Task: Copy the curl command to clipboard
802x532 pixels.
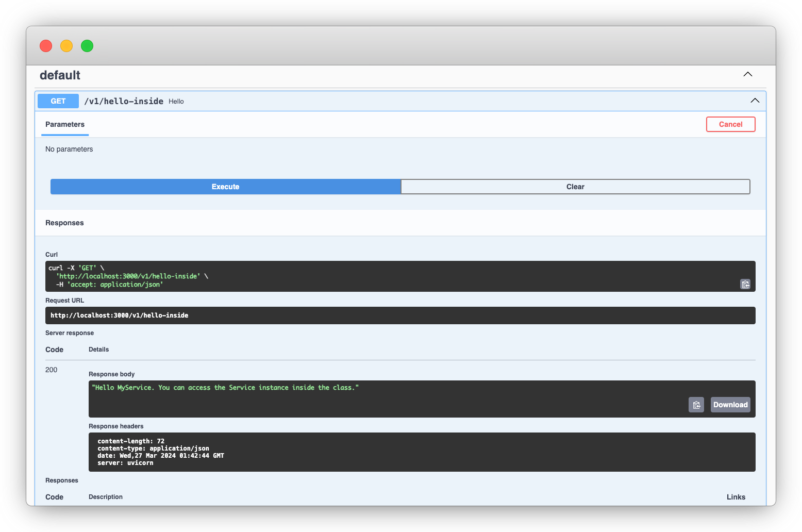Action: tap(745, 284)
